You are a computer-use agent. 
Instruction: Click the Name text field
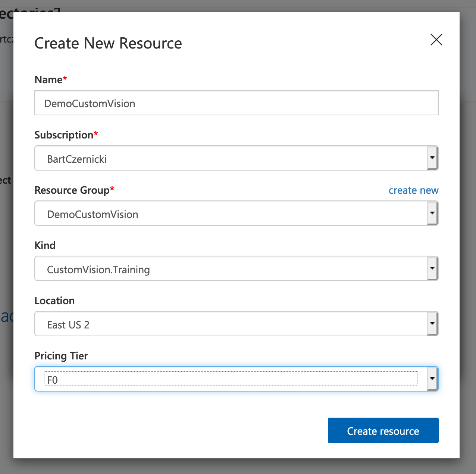click(236, 103)
